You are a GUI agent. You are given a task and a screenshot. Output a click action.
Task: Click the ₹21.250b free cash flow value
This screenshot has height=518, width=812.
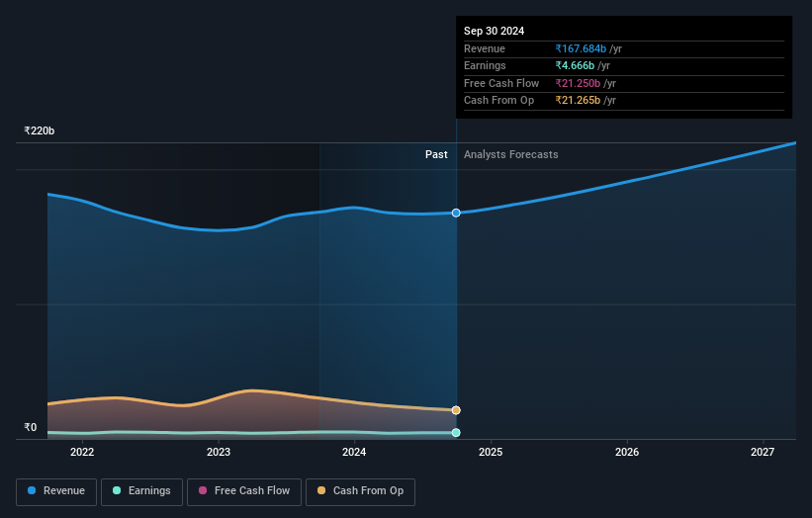pyautogui.click(x=578, y=83)
